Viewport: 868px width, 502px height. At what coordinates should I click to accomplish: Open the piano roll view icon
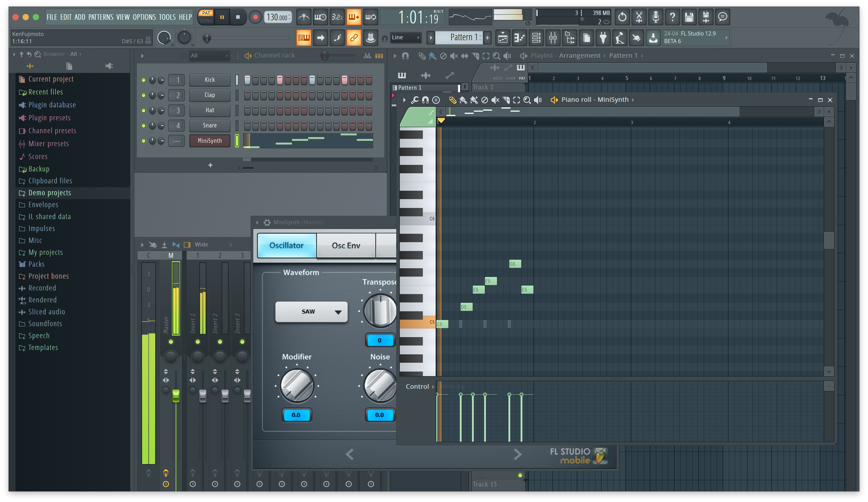(519, 37)
